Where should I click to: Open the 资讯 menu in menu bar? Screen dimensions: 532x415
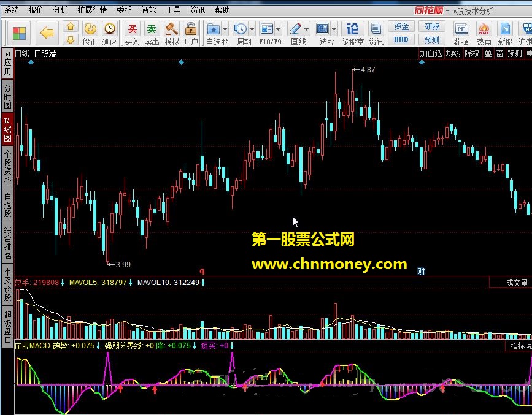point(198,10)
